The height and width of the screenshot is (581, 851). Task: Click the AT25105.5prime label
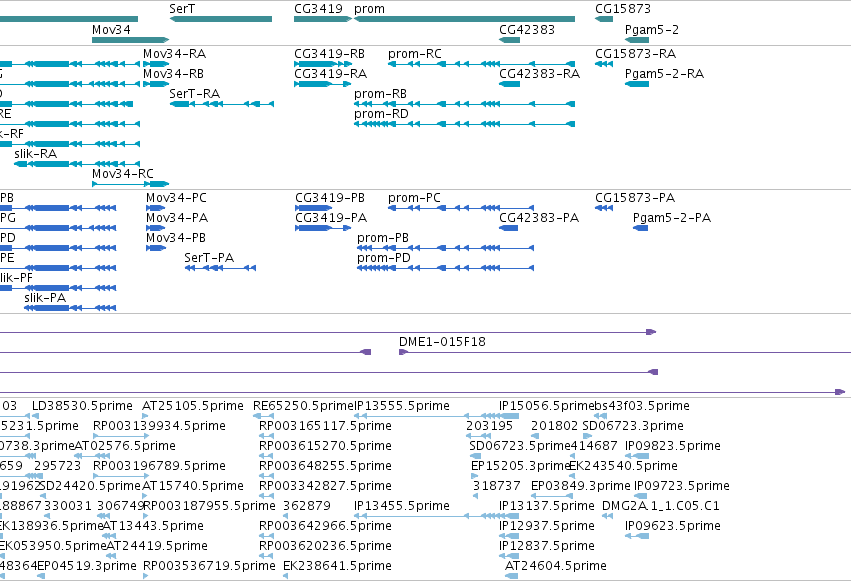(x=193, y=406)
